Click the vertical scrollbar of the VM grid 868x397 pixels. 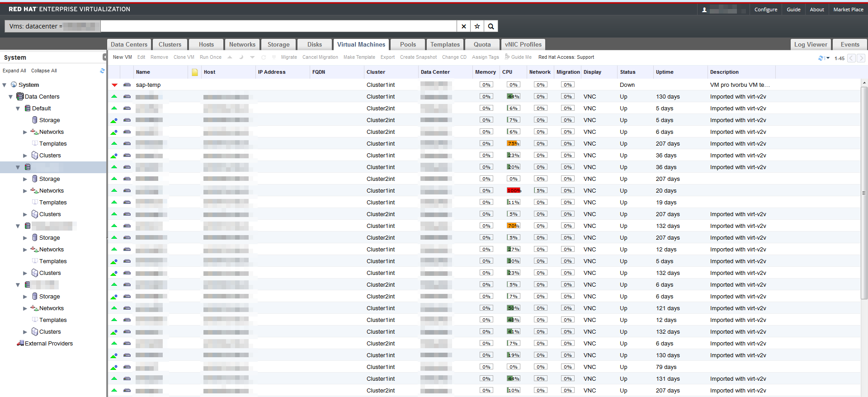(864, 193)
